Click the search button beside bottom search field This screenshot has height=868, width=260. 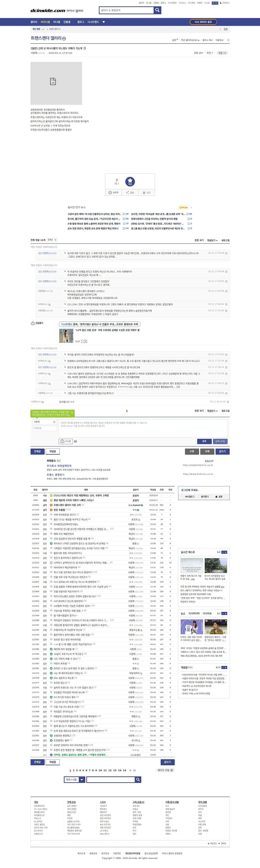(138, 779)
